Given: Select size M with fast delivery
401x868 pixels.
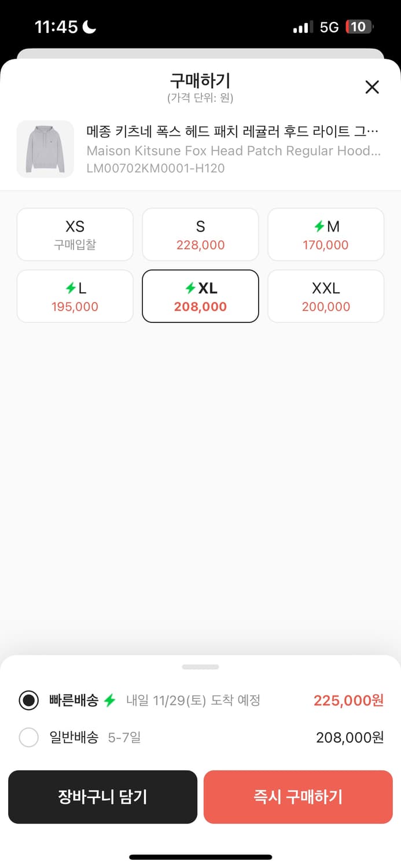Looking at the screenshot, I should click(x=326, y=234).
